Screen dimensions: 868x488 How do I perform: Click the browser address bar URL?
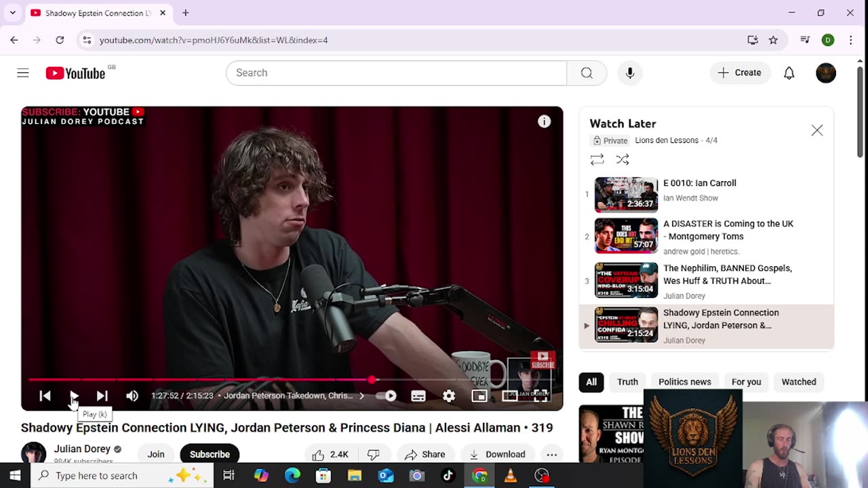[214, 40]
